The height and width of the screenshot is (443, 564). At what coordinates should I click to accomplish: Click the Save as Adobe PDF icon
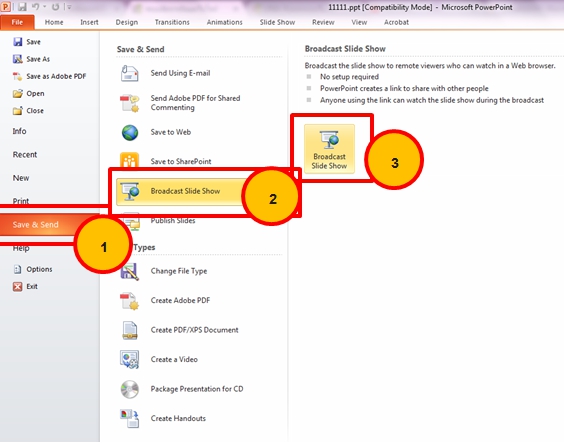coord(18,76)
